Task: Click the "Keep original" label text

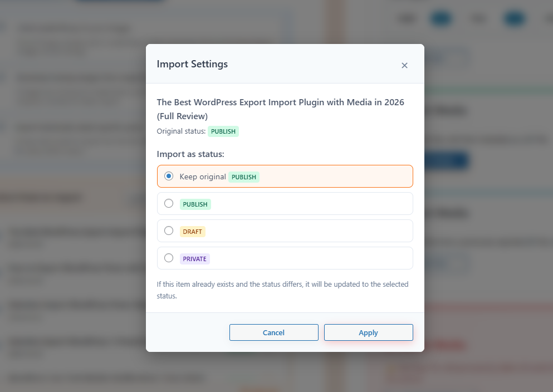Action: pyautogui.click(x=202, y=177)
